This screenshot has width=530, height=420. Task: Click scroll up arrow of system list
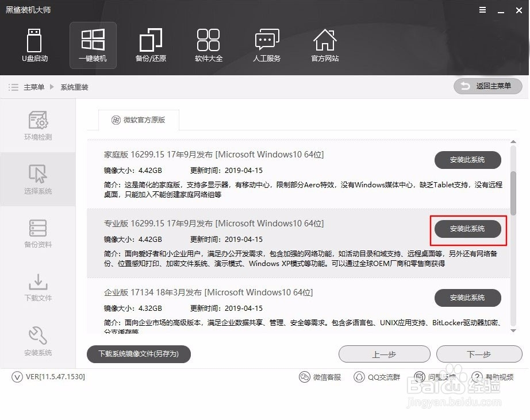513,141
